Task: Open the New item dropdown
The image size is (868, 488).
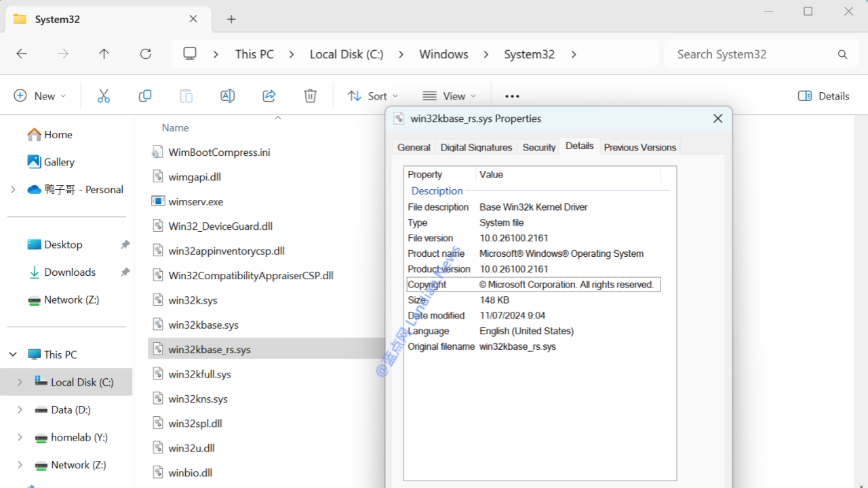Action: click(40, 96)
